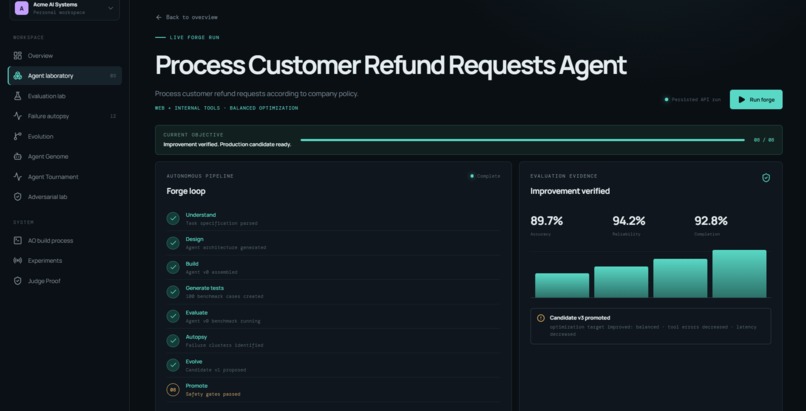Viewport: 806px width, 411px height.
Task: Open Evaluation lab page
Action: 65,96
